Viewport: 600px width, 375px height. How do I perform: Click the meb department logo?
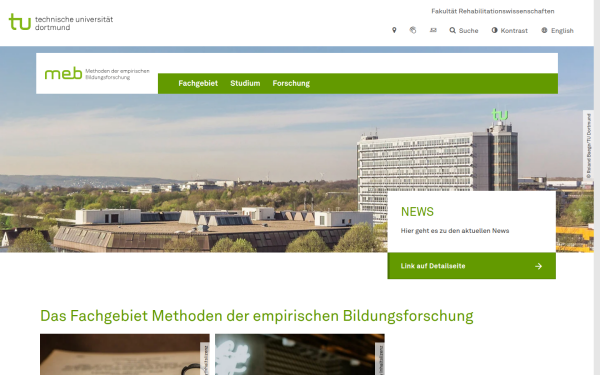pyautogui.click(x=97, y=73)
